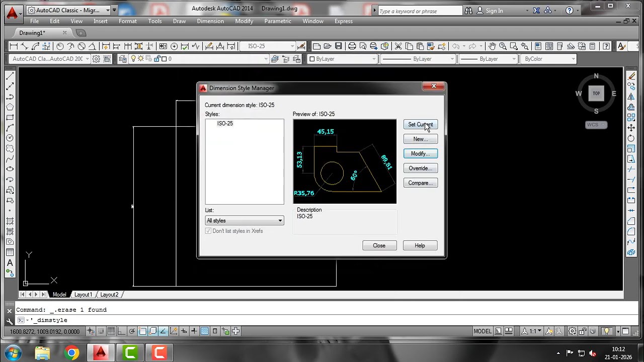Open the Format menu
Screen dimensions: 644x362
click(128, 21)
